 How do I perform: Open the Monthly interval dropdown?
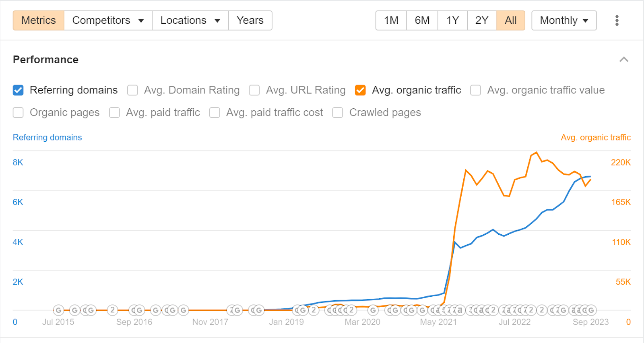(x=563, y=21)
